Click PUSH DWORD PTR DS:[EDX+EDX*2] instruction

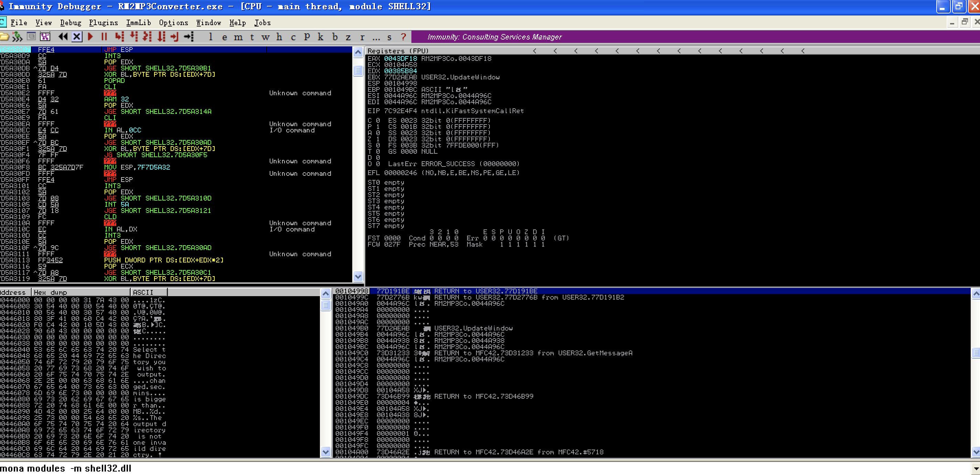(x=164, y=260)
